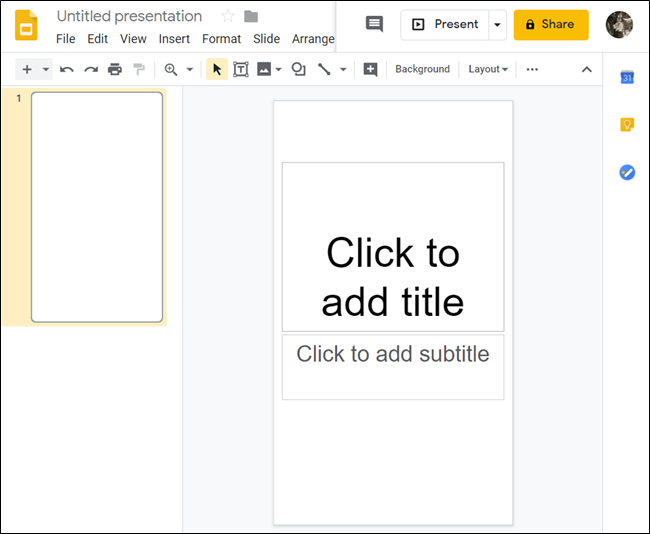The height and width of the screenshot is (534, 650).
Task: Click the 'Click to add subtitle' placeholder
Action: pyautogui.click(x=393, y=367)
